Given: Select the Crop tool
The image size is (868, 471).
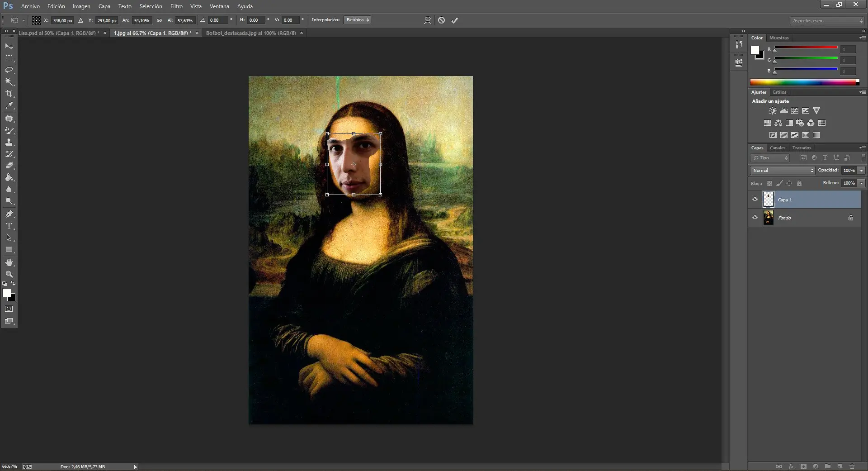Looking at the screenshot, I should [9, 94].
